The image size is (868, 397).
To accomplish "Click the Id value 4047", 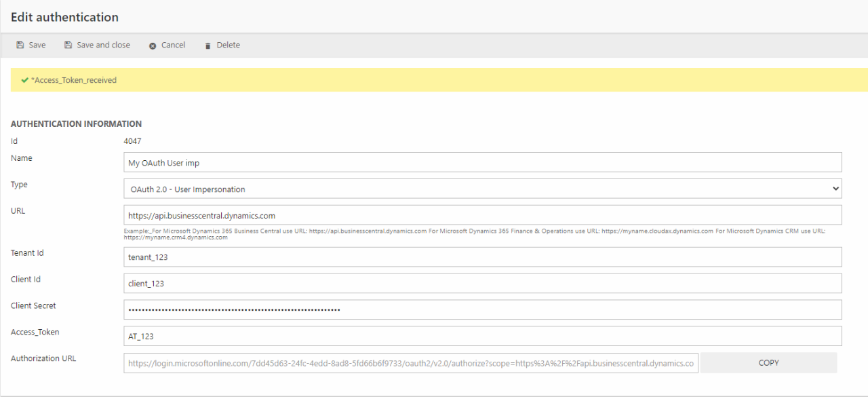I will point(132,141).
